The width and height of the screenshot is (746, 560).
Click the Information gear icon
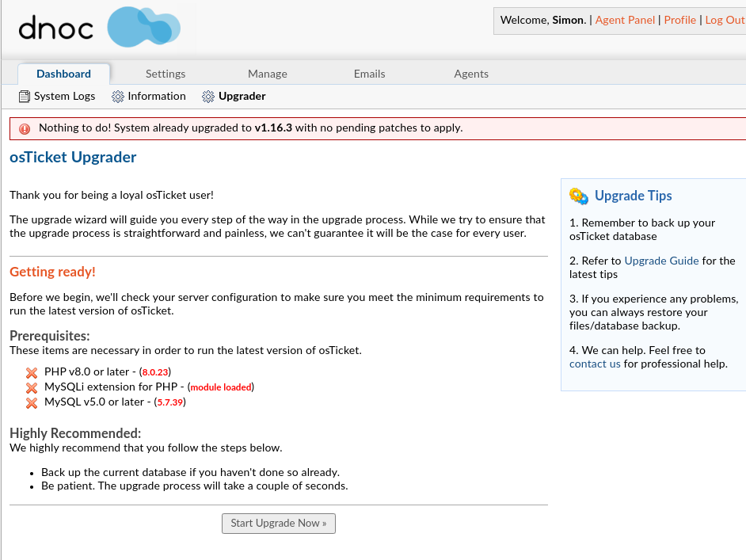pos(117,97)
